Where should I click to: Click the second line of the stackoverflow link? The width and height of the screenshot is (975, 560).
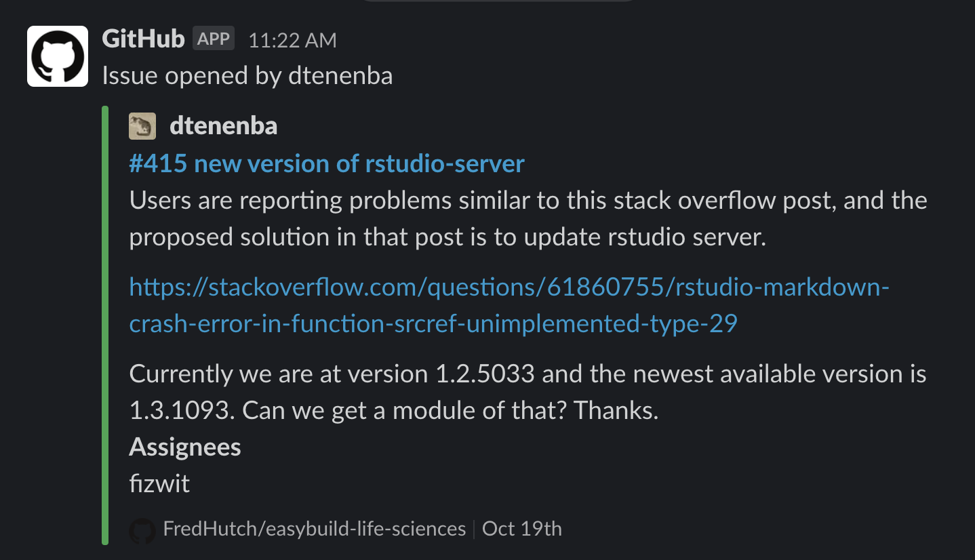click(x=433, y=324)
